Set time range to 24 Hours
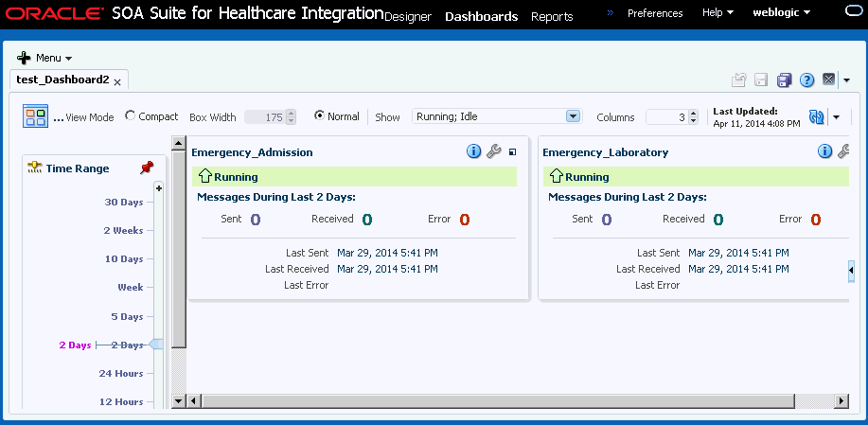868x425 pixels. click(121, 374)
